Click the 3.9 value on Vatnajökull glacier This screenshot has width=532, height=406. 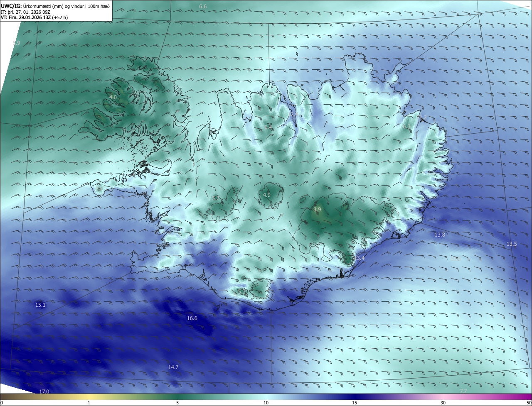point(317,210)
